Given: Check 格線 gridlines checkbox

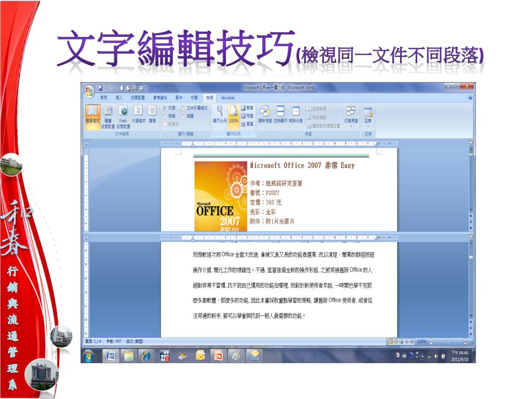Looking at the screenshot, I should [x=165, y=116].
